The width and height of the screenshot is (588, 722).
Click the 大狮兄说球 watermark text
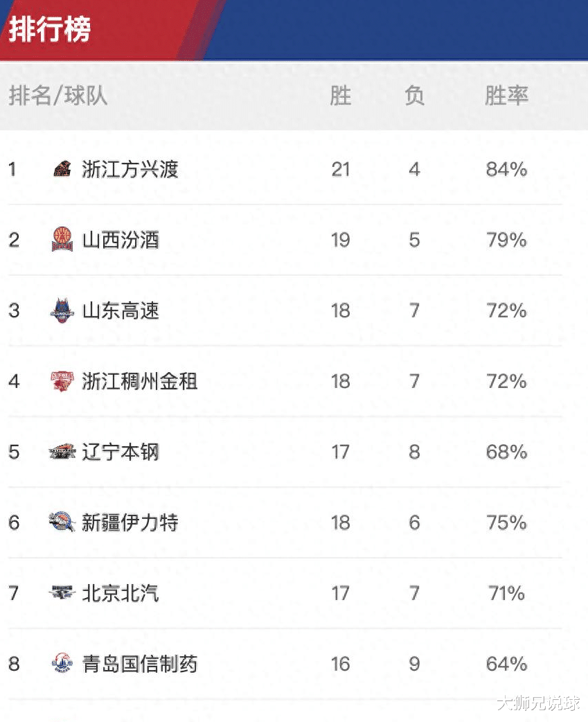coord(538,703)
